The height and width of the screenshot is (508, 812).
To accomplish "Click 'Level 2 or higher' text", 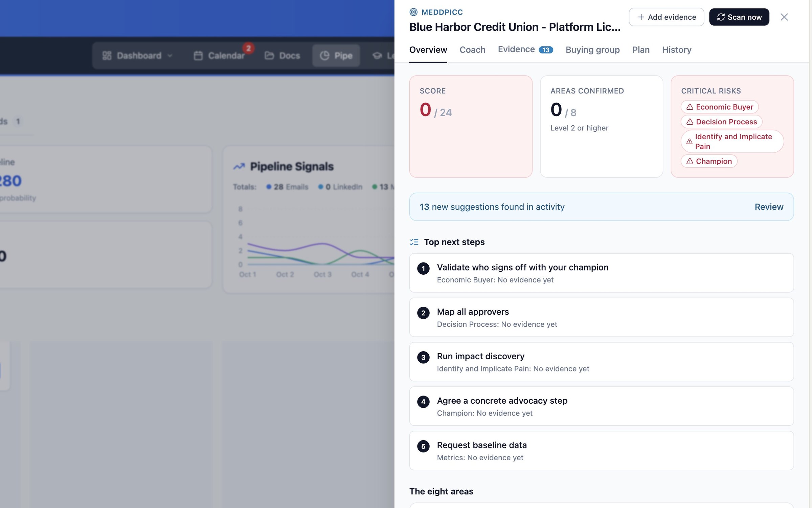I will click(579, 128).
